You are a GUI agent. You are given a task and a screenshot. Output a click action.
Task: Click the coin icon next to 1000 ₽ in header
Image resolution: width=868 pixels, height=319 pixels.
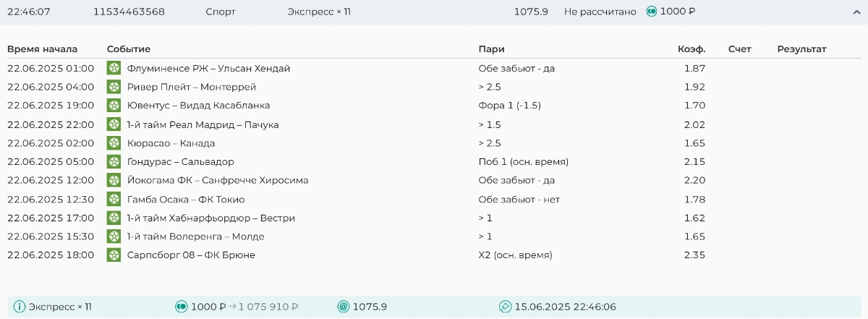click(x=652, y=12)
